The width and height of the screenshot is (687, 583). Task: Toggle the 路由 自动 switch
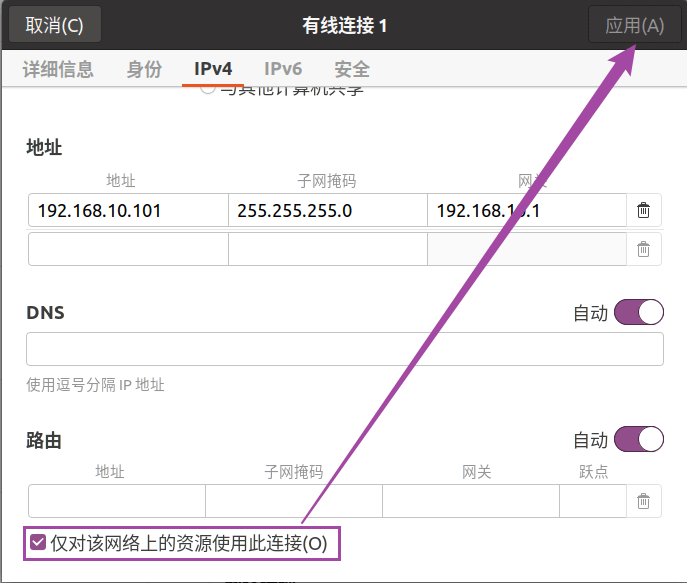pyautogui.click(x=639, y=439)
